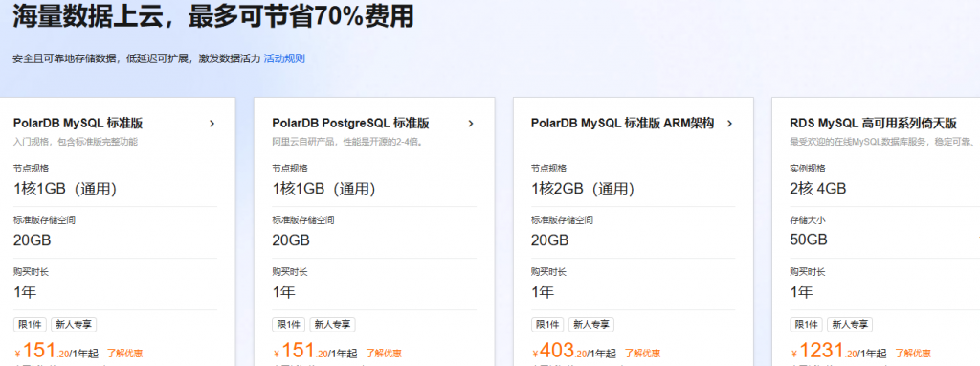Click the PolarDB PostgreSQL 标准版 title
The height and width of the screenshot is (366, 980).
[350, 124]
